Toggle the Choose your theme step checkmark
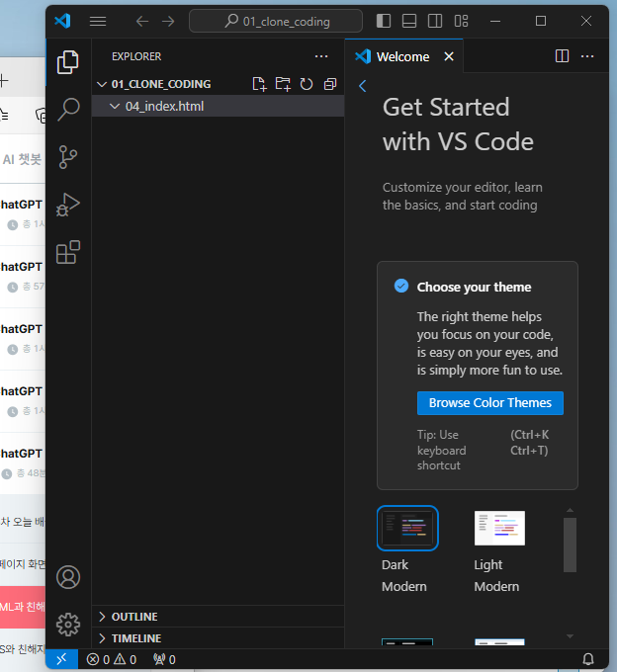The height and width of the screenshot is (672, 617). click(401, 286)
